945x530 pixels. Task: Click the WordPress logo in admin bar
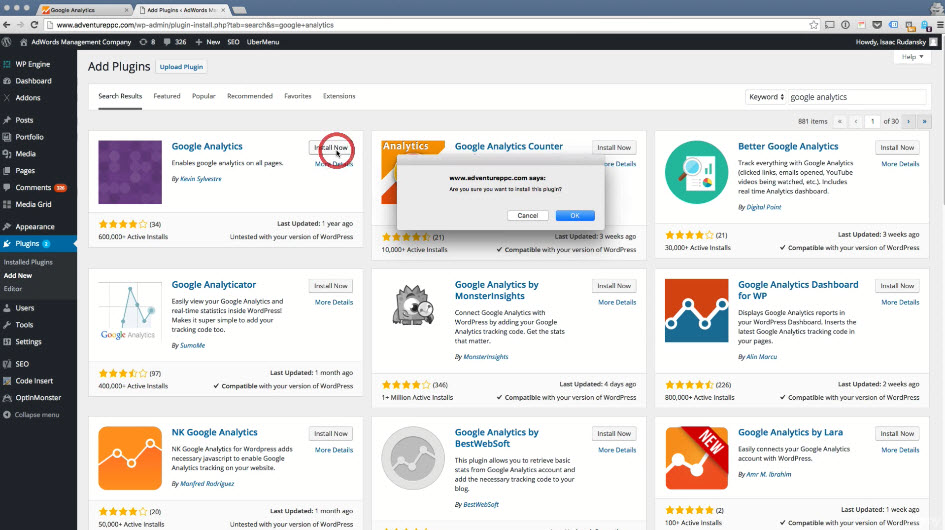tap(7, 42)
